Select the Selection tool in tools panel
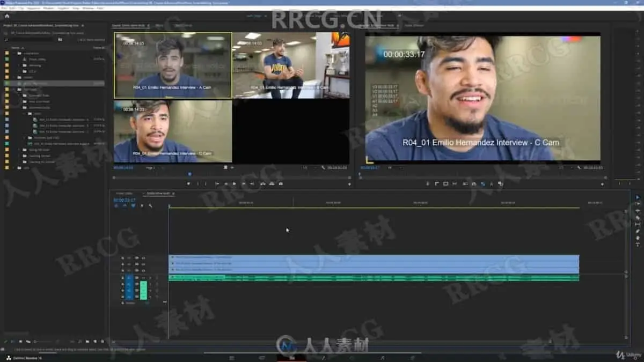 click(x=638, y=197)
